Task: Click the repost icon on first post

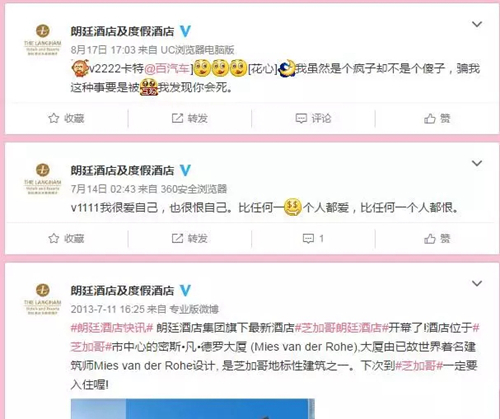Action: (177, 118)
